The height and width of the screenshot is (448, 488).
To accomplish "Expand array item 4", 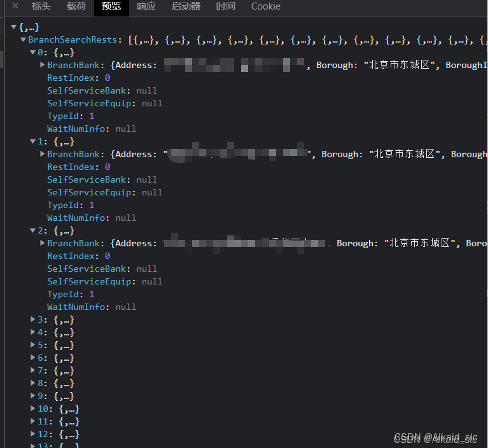I will (x=32, y=332).
